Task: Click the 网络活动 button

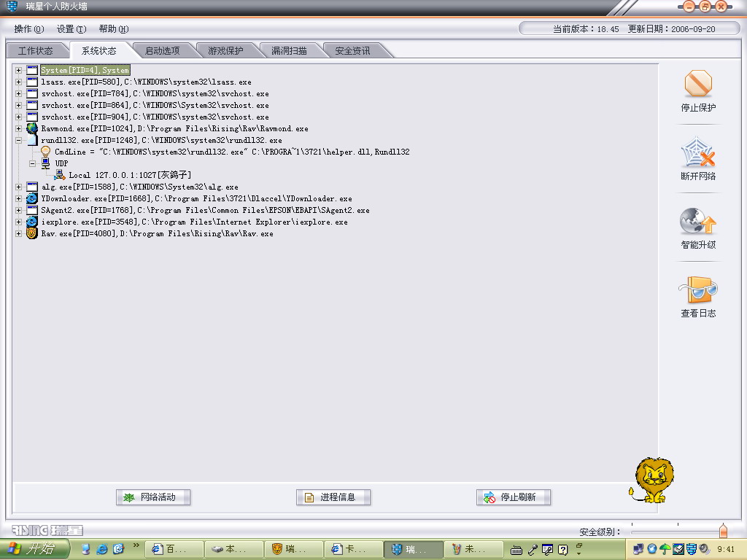Action: [153, 497]
